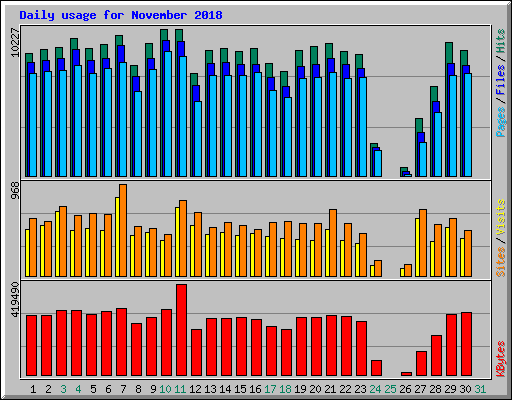Click day label 7 on the x-axis
This screenshot has height=400, width=512.
coord(123,389)
